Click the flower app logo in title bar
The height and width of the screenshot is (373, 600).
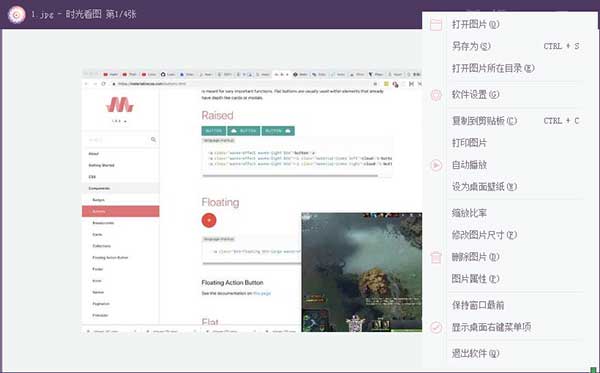[16, 15]
